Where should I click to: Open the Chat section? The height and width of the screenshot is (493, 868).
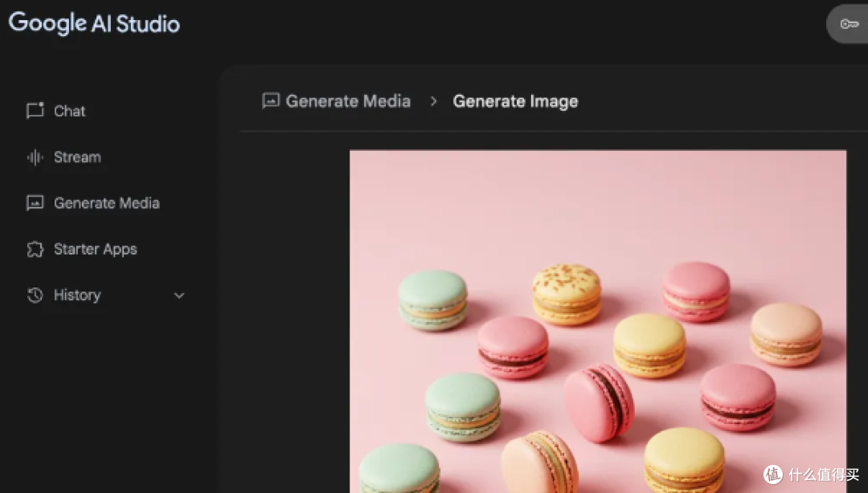[70, 112]
